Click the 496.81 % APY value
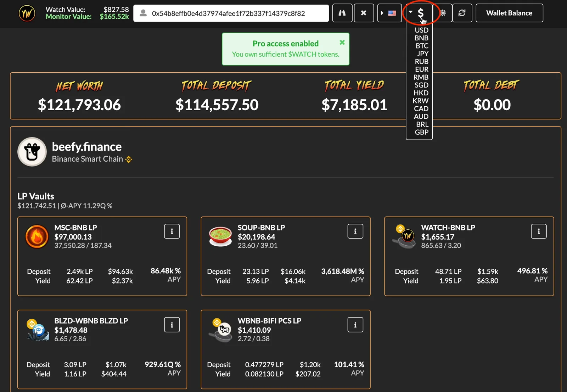The image size is (567, 392). point(532,271)
